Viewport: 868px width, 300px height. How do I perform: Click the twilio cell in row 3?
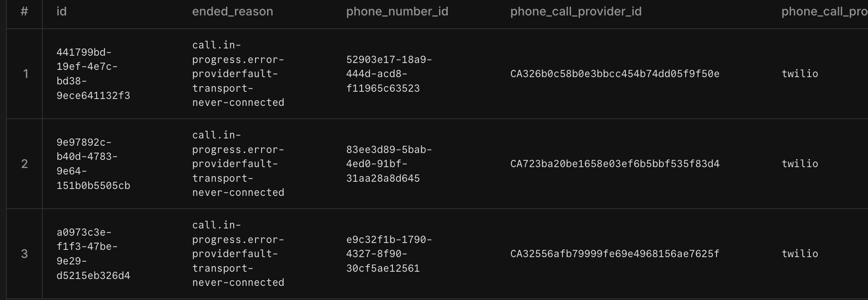click(x=800, y=254)
